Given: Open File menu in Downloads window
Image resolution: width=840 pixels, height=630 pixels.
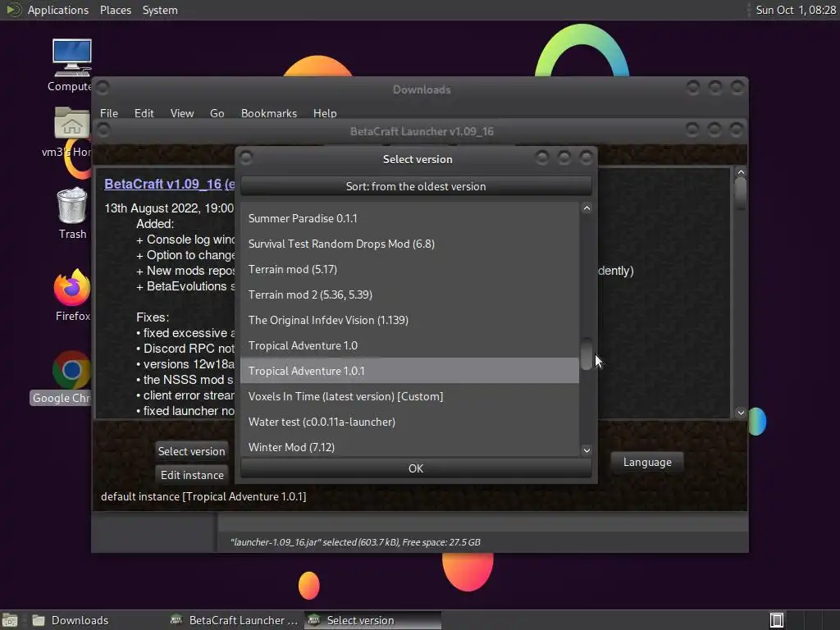Looking at the screenshot, I should pyautogui.click(x=109, y=113).
